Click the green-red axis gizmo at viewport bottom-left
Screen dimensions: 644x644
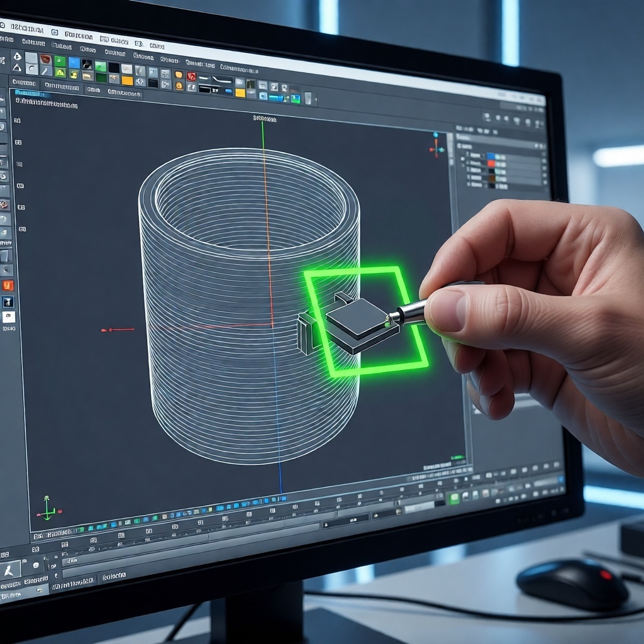[x=48, y=508]
